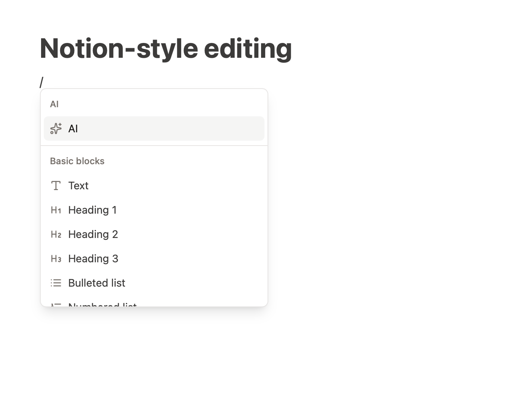Insert a Heading 3 block
Viewport: 532px width, 406px height.
coord(154,259)
